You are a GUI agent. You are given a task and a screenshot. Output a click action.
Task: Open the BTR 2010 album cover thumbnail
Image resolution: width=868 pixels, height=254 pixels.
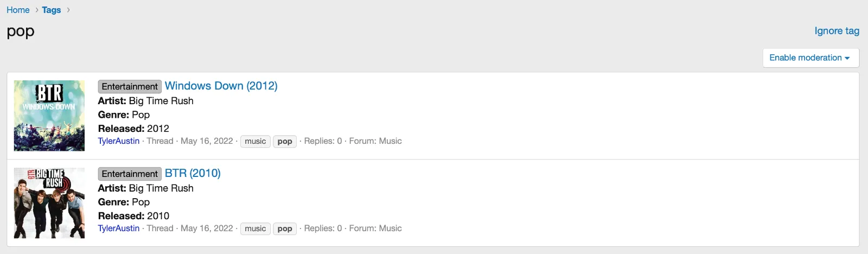click(49, 203)
